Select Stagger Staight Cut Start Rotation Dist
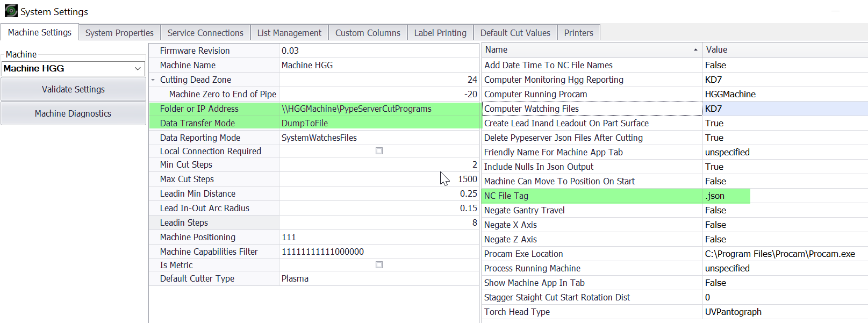The image size is (868, 323). point(557,297)
